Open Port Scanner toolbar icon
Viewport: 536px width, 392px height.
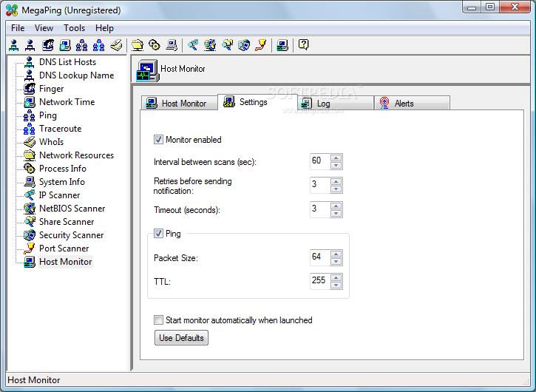[x=261, y=45]
